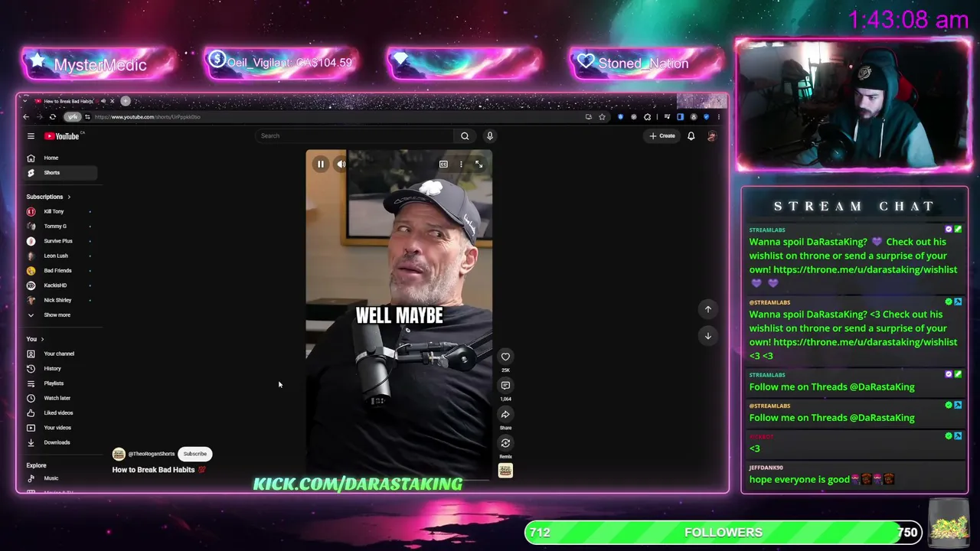Open the browser tab search dropdown
The height and width of the screenshot is (551, 980).
tap(24, 101)
